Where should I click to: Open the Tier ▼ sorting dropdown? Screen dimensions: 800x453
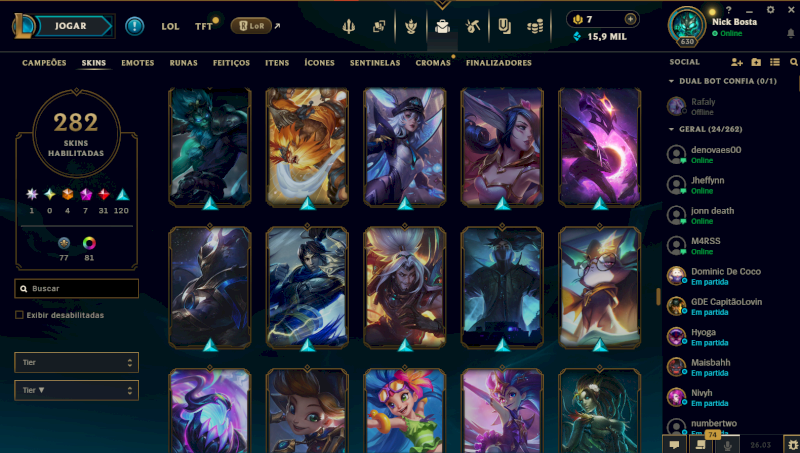[77, 390]
